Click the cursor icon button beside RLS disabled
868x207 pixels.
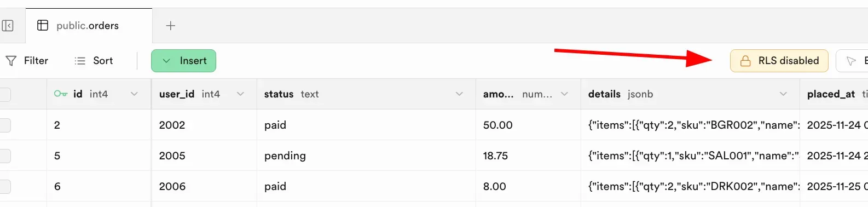click(851, 61)
